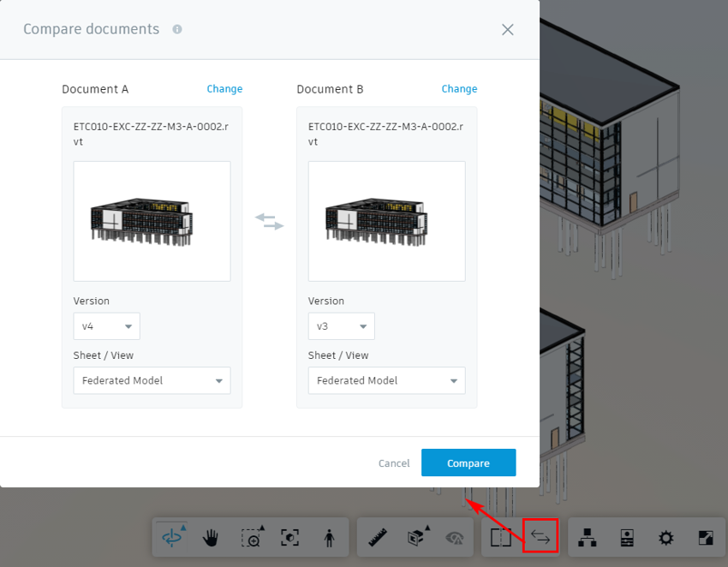Enable First person walk tool

tap(329, 538)
